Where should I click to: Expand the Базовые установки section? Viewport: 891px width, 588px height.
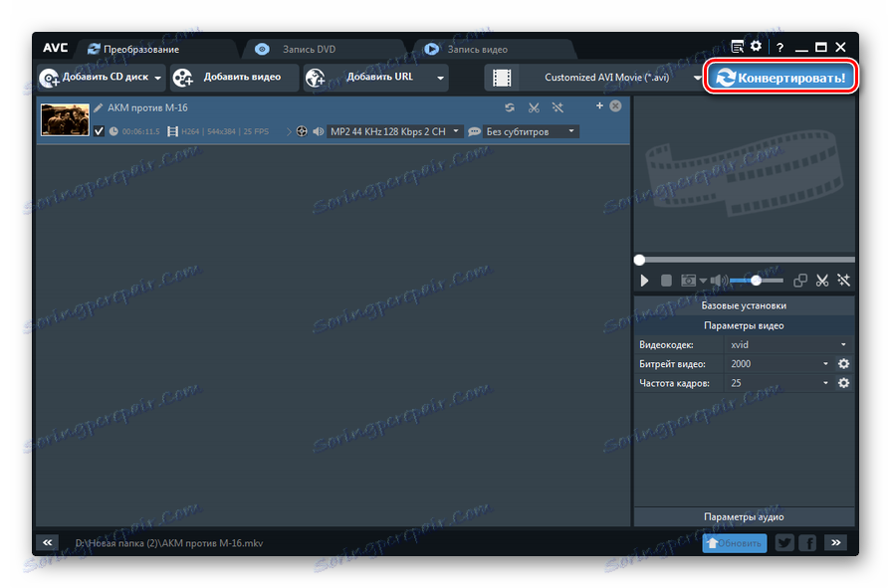click(x=744, y=305)
